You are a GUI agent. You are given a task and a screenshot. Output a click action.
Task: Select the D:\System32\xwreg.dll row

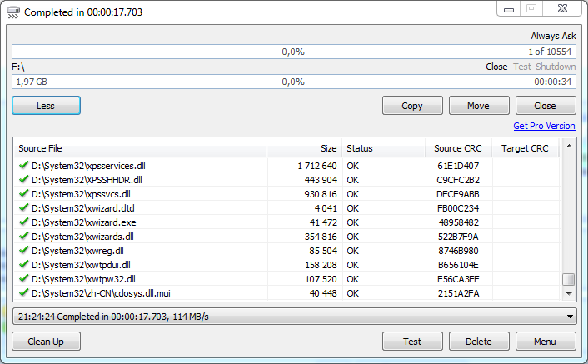[x=287, y=251]
